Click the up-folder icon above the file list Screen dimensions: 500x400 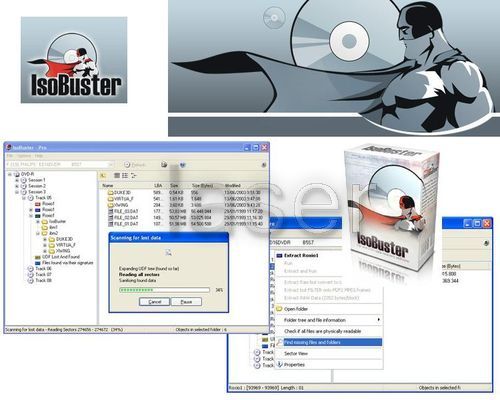103,176
